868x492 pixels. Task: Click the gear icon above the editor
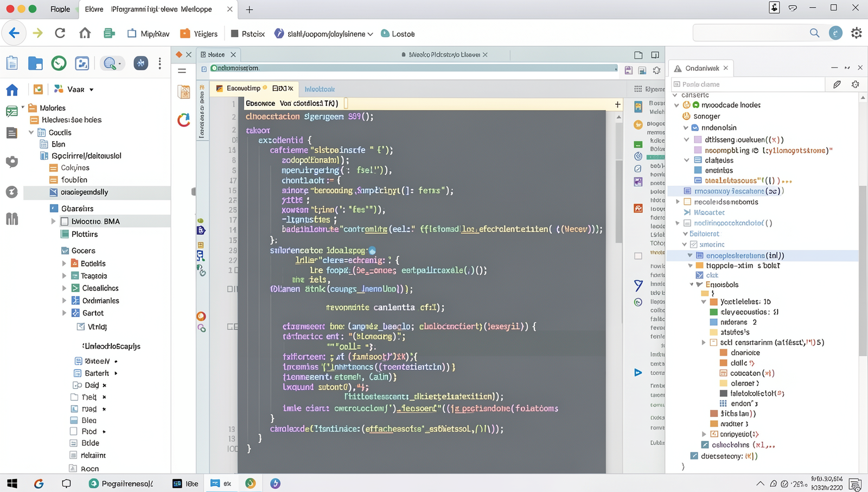coord(656,71)
